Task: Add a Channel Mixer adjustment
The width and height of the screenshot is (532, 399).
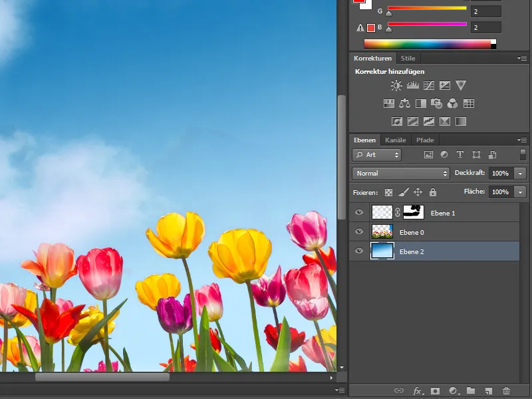Action: 452,103
